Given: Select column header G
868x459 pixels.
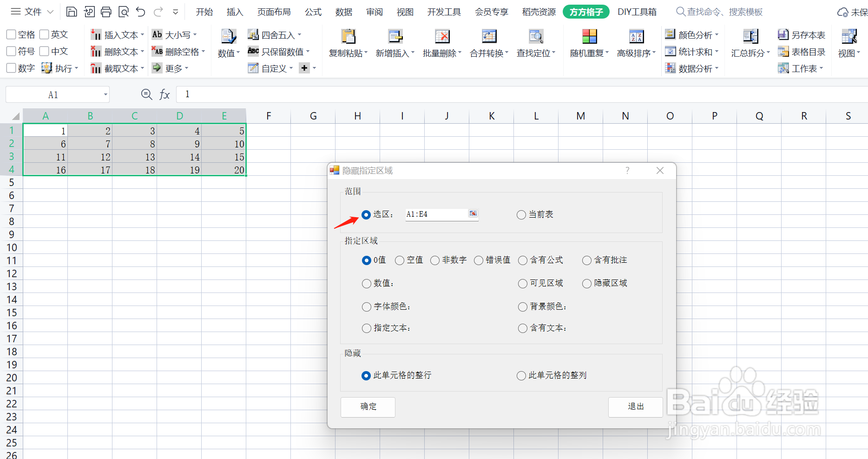Looking at the screenshot, I should [x=313, y=116].
